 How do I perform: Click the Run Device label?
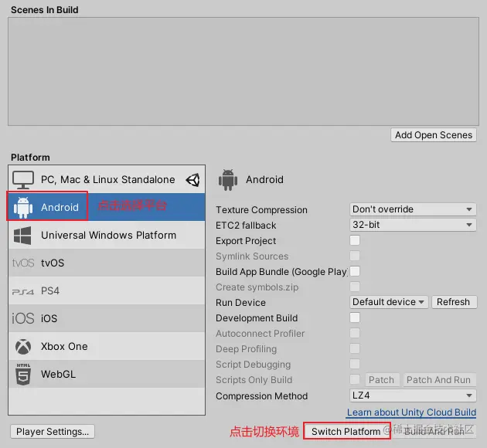click(x=240, y=303)
